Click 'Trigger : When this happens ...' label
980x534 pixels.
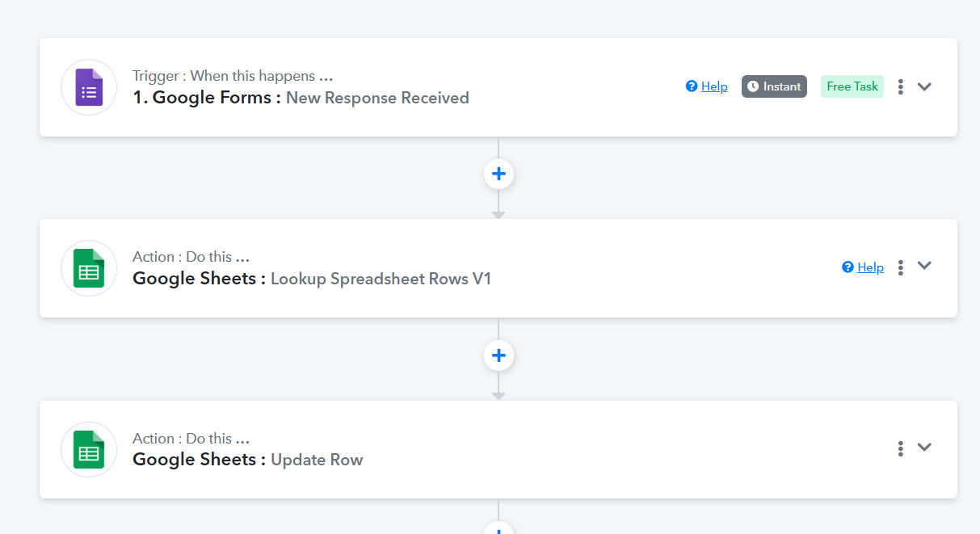[x=233, y=76]
